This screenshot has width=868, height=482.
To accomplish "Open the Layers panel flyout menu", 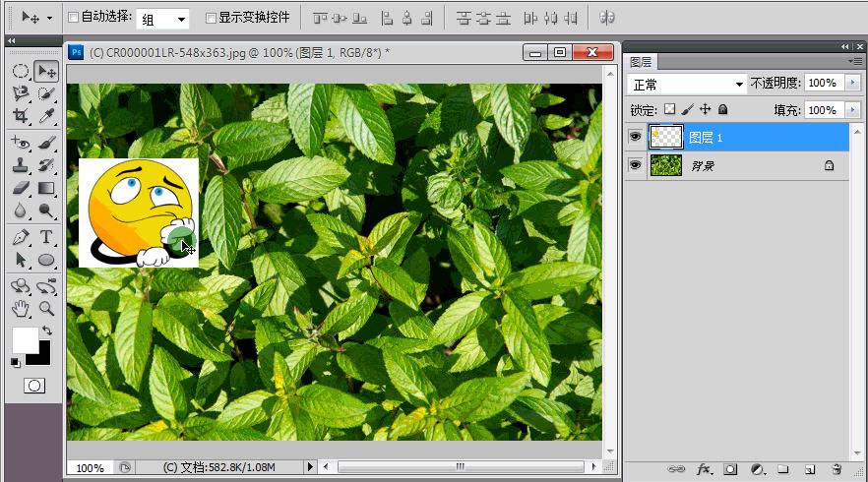I will click(x=853, y=62).
